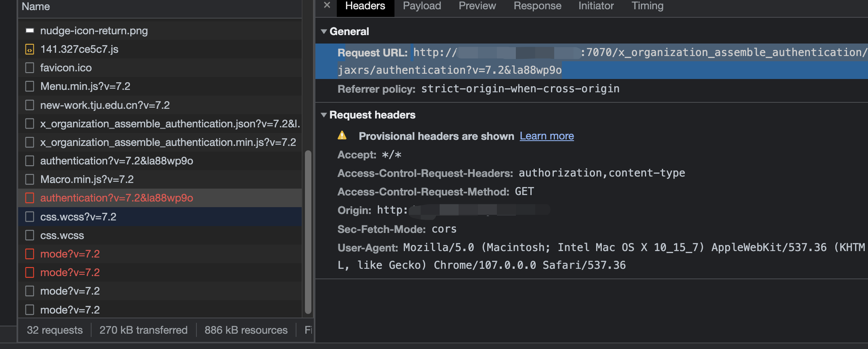Switch to the Timing tab

click(x=647, y=6)
